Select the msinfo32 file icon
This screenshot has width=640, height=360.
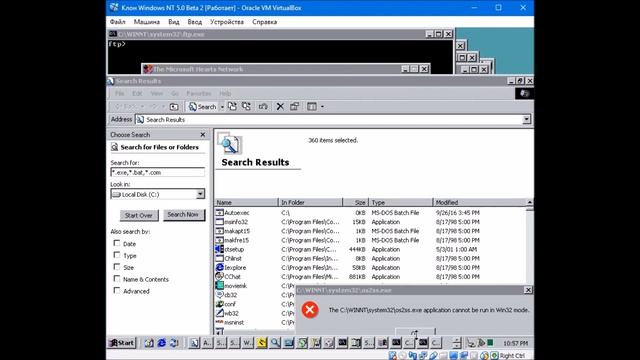(220, 222)
